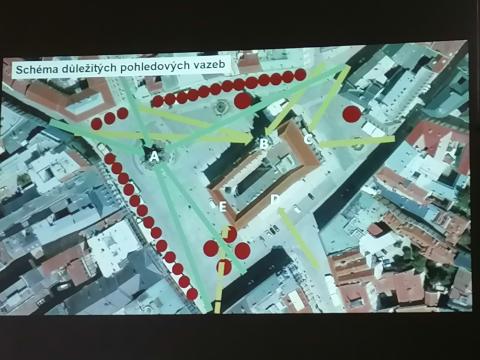Click the letter A marker
The width and height of the screenshot is (480, 360).
click(x=154, y=156)
